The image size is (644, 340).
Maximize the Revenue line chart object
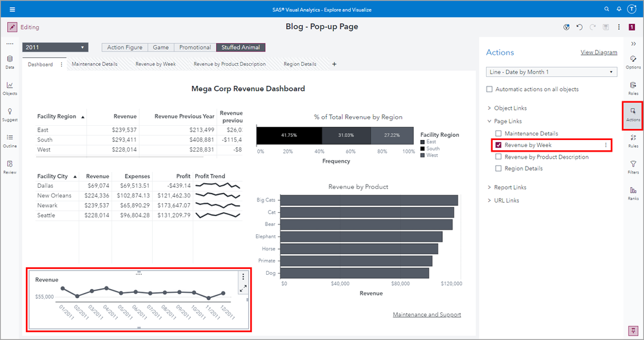pos(243,288)
